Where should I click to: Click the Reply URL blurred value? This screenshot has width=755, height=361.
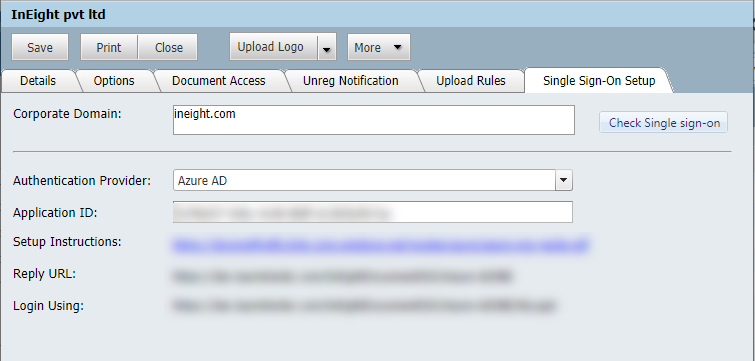pyautogui.click(x=342, y=276)
